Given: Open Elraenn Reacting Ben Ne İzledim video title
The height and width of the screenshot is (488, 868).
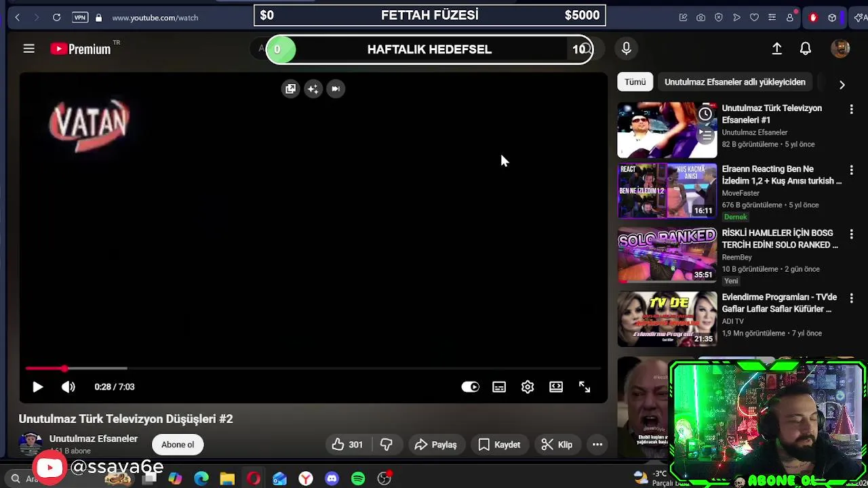Looking at the screenshot, I should point(782,175).
